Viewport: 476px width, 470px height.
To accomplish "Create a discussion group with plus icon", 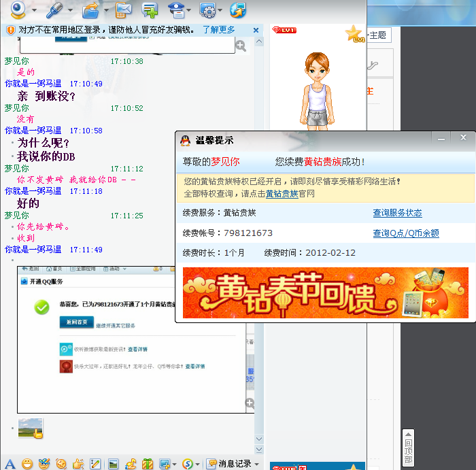I will click(150, 10).
